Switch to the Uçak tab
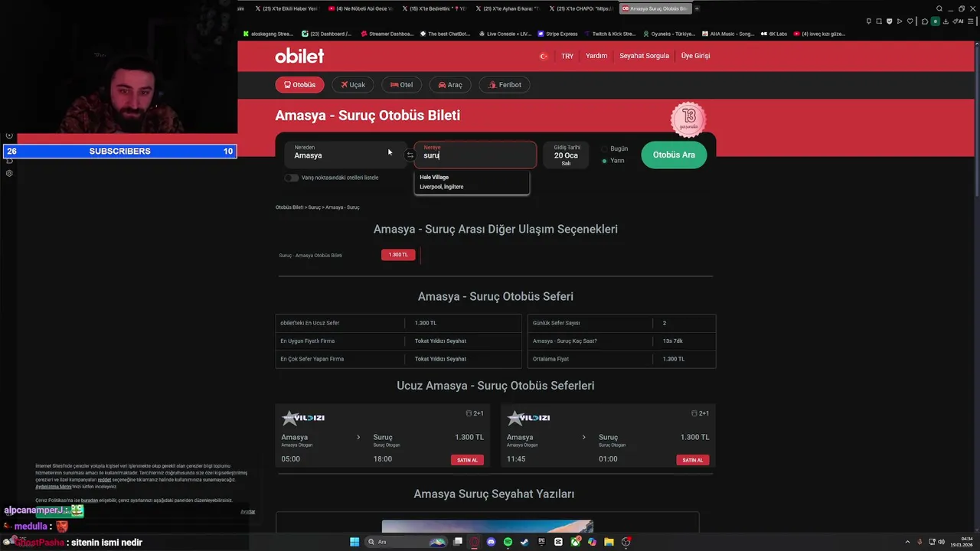This screenshot has width=980, height=551. point(353,85)
